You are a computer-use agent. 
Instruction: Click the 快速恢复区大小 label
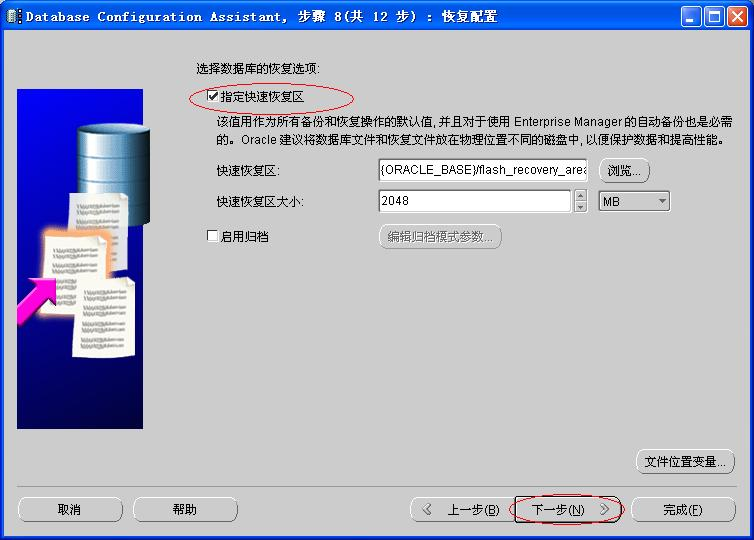pyautogui.click(x=260, y=201)
